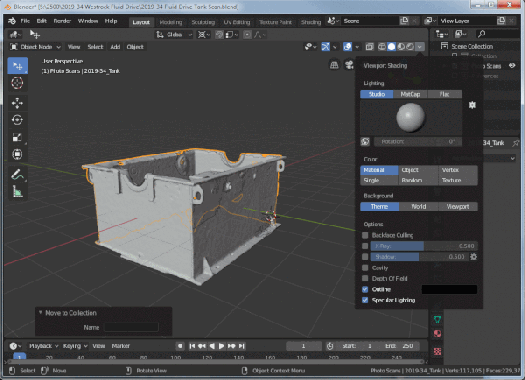The image size is (525, 380).
Task: Select the Measure tool
Action: [x=17, y=192]
